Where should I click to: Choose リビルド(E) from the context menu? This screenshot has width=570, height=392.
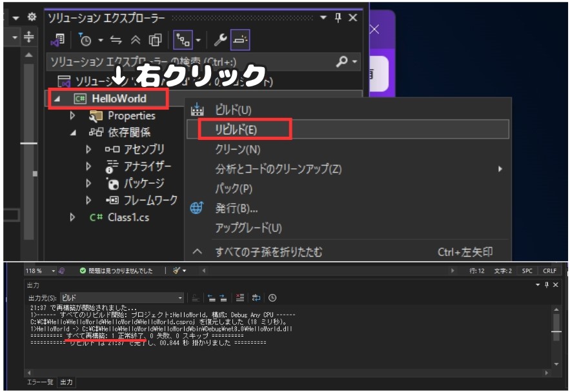[348, 129]
